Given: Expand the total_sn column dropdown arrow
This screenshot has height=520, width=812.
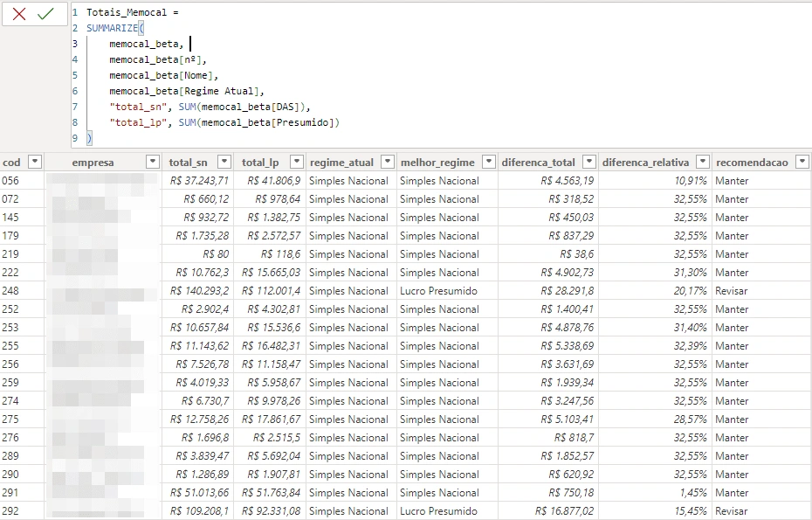Looking at the screenshot, I should point(224,162).
